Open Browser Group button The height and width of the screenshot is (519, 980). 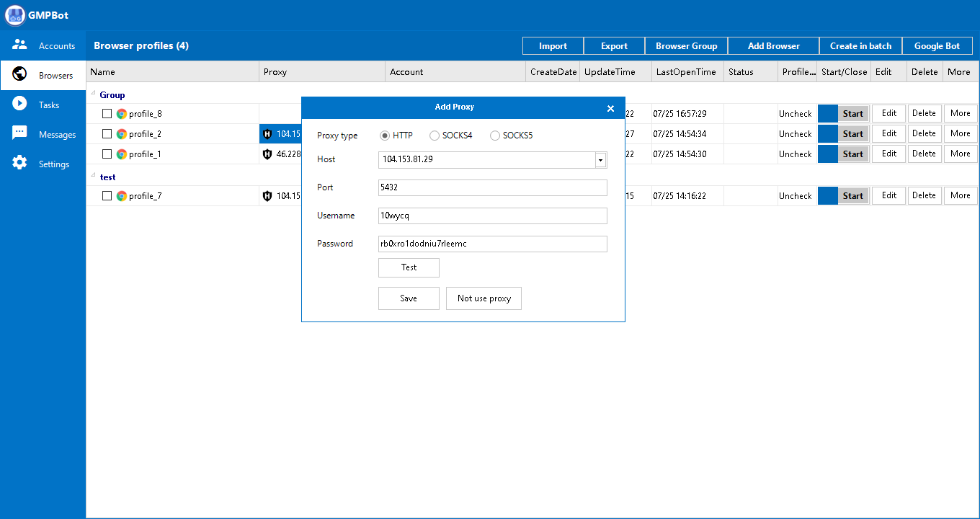tap(686, 46)
